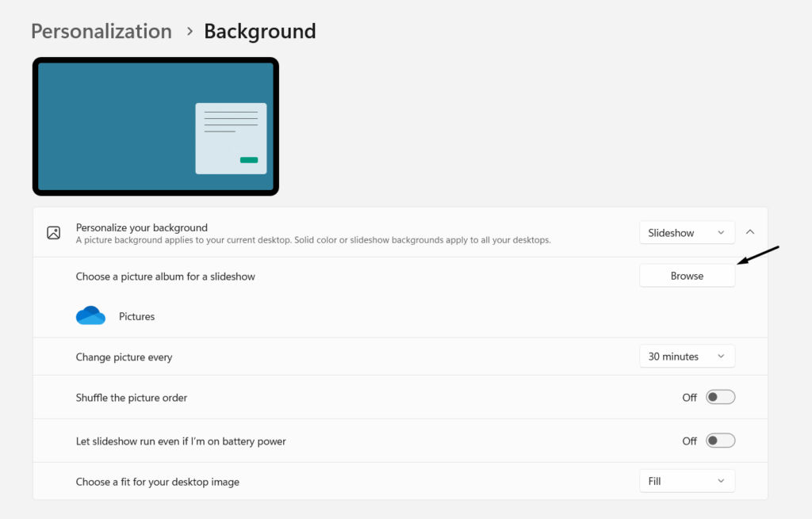The width and height of the screenshot is (812, 519).
Task: Click the sample window inside the preview
Action: tap(231, 138)
